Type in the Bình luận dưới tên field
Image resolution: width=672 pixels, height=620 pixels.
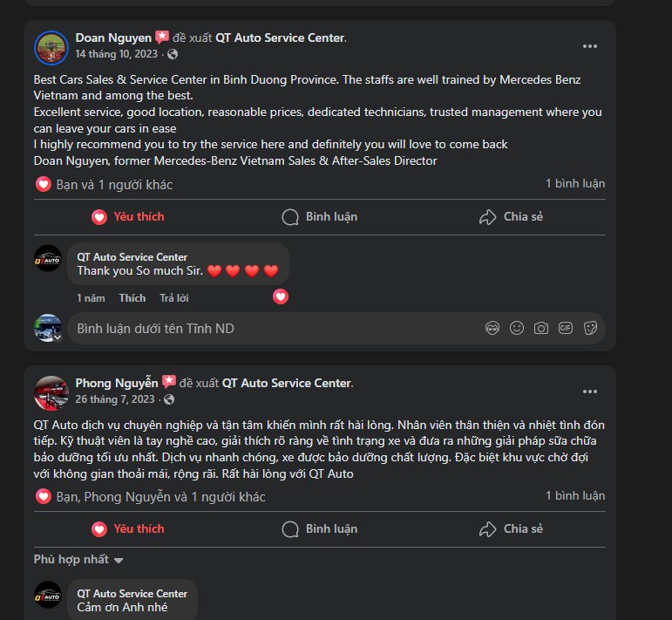[x=261, y=329]
